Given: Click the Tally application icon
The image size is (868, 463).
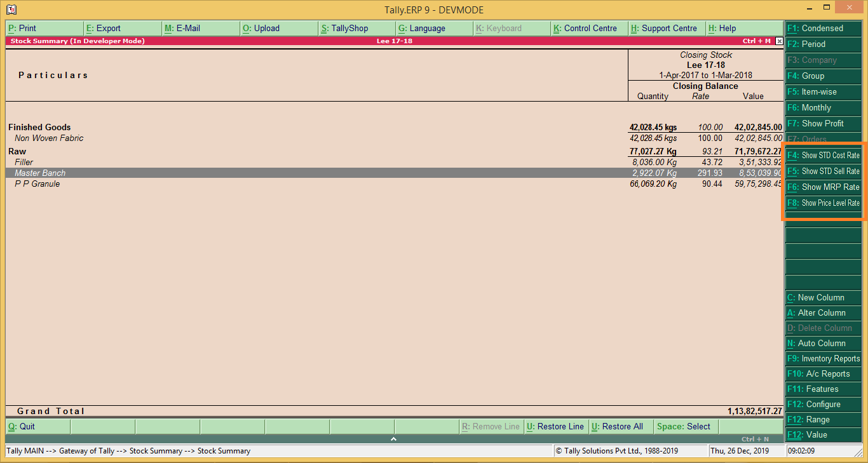Looking at the screenshot, I should (9, 7).
